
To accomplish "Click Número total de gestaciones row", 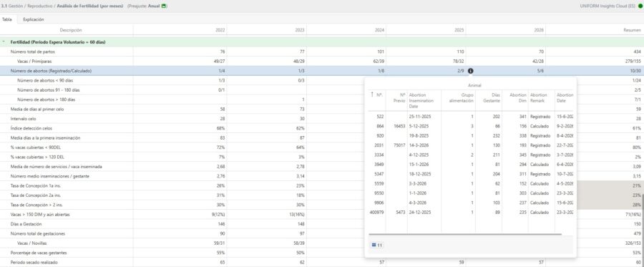I will (37, 233).
